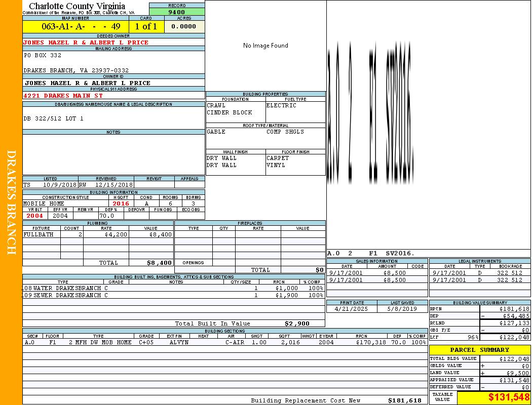
Task: Click the No Image Found placeholder
Action: [x=265, y=46]
